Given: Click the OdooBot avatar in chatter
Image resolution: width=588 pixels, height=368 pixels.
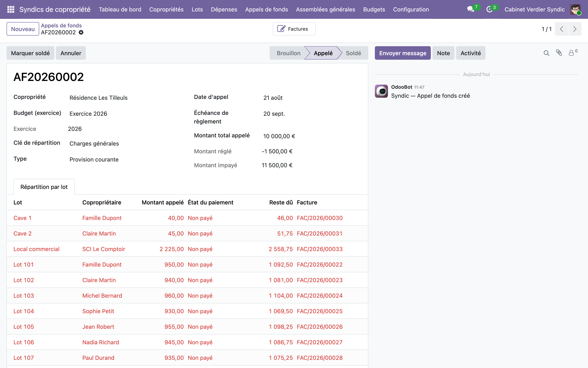Looking at the screenshot, I should 381,91.
